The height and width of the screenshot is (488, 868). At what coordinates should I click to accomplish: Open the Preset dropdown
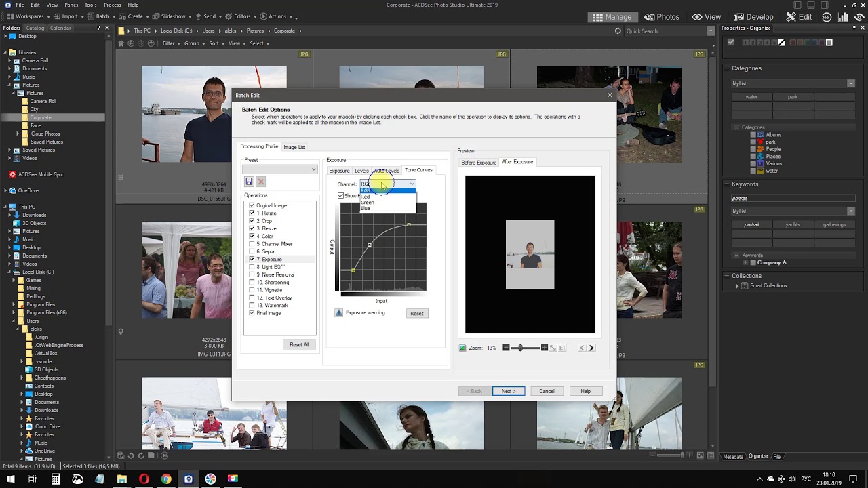click(280, 169)
